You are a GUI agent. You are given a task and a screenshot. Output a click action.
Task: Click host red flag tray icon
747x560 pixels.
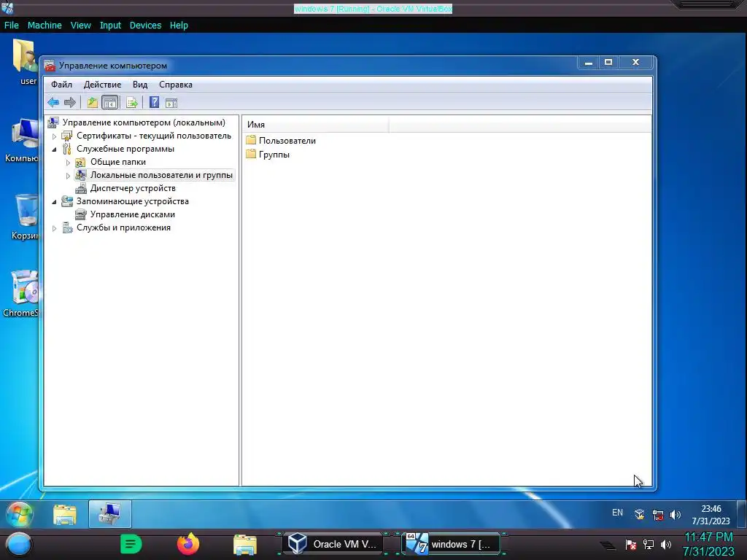[x=631, y=545]
